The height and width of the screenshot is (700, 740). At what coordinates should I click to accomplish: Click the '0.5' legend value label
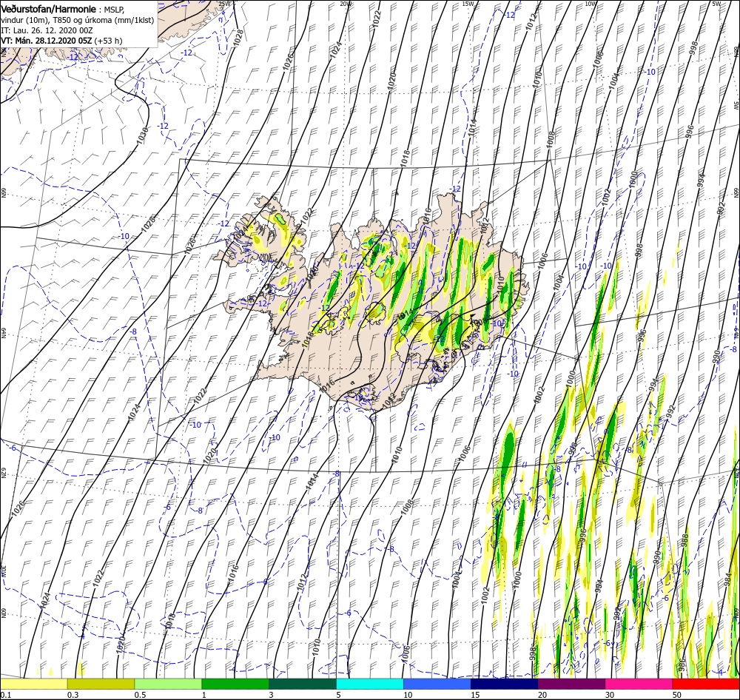[x=140, y=695]
